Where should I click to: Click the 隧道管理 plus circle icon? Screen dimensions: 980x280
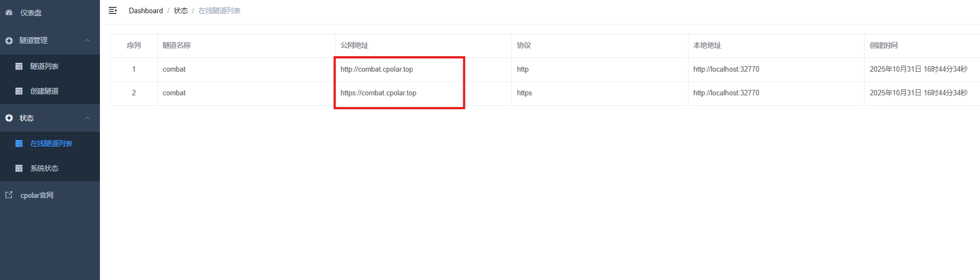click(9, 41)
